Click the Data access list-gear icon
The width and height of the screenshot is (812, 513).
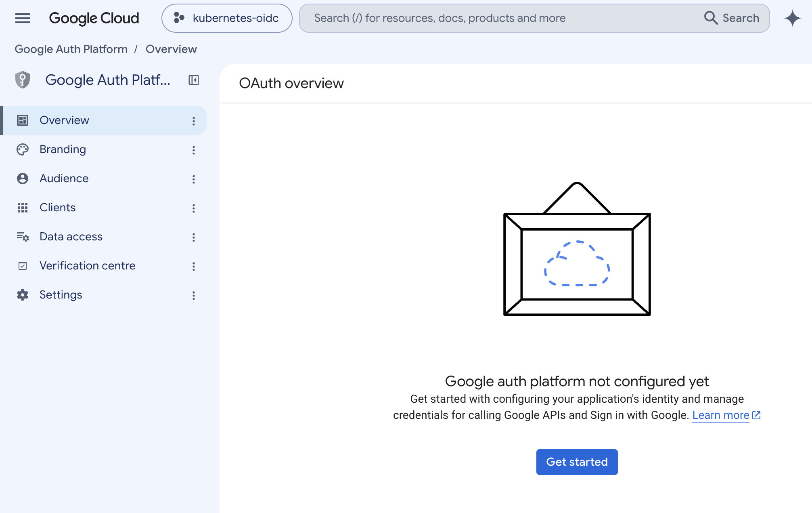[23, 237]
